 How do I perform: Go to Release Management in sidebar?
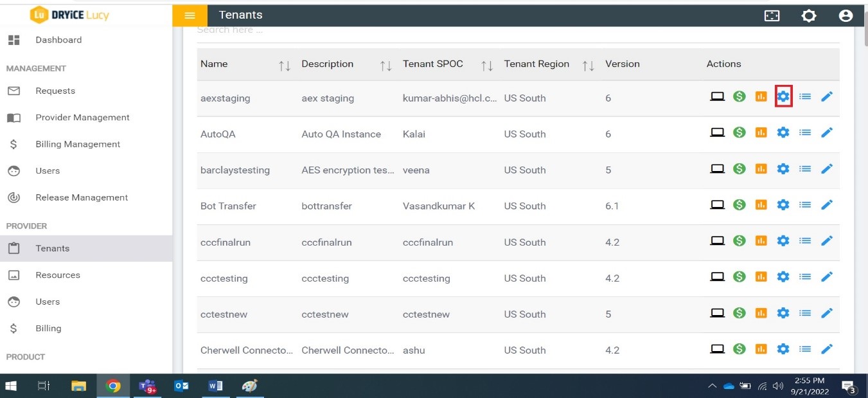(82, 197)
